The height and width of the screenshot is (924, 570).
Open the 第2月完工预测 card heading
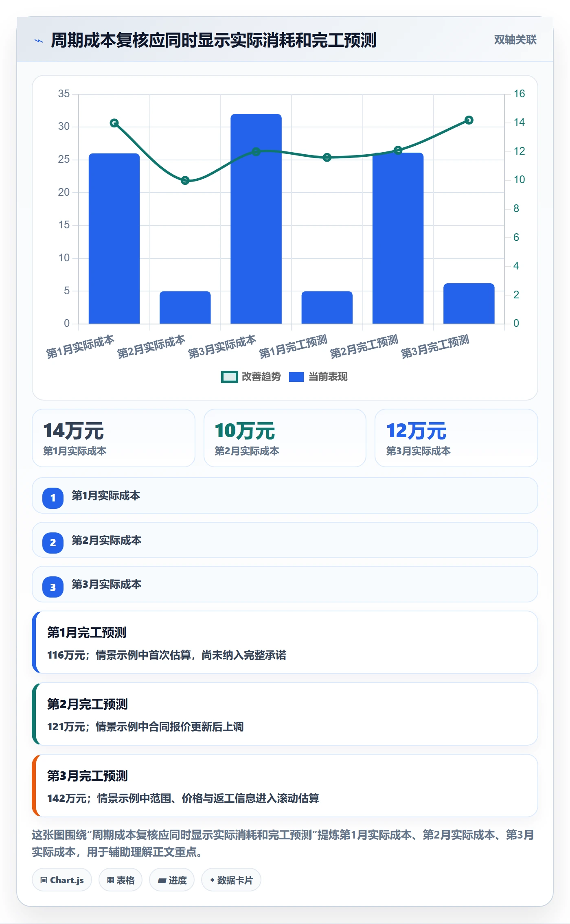coord(88,704)
